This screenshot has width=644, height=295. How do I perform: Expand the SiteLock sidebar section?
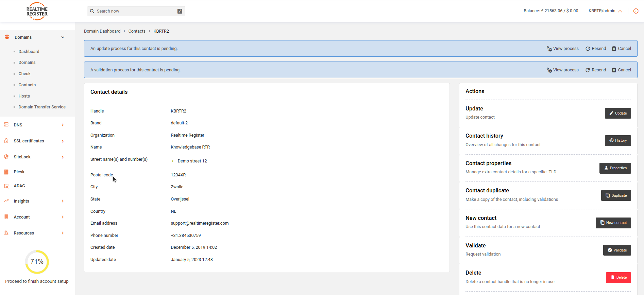[63, 157]
